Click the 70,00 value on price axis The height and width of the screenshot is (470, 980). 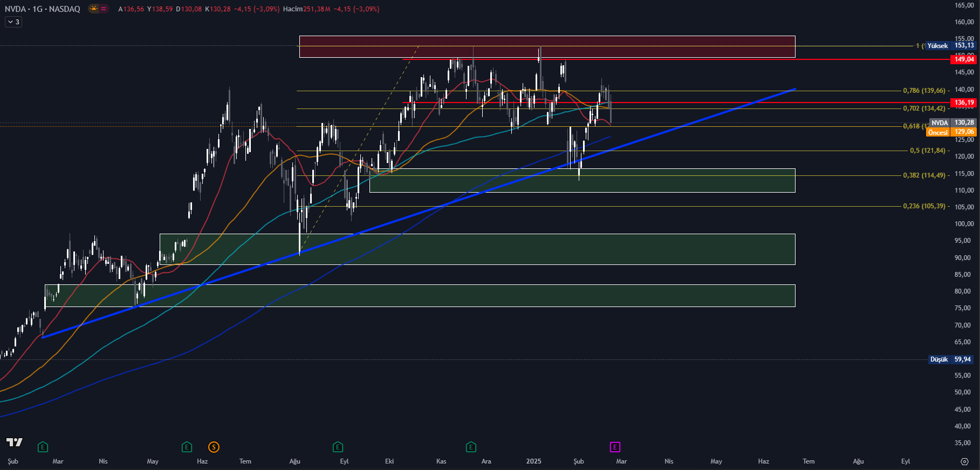click(x=964, y=325)
